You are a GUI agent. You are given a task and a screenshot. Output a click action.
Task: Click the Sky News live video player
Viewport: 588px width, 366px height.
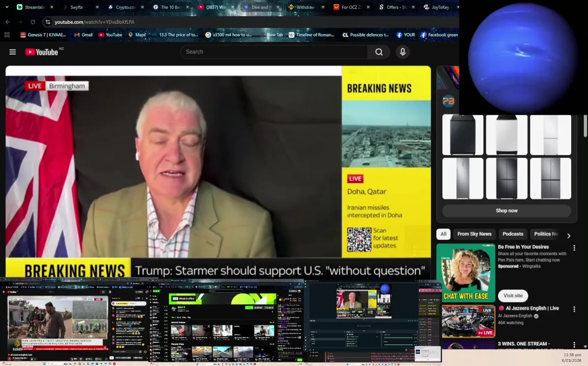click(218, 172)
